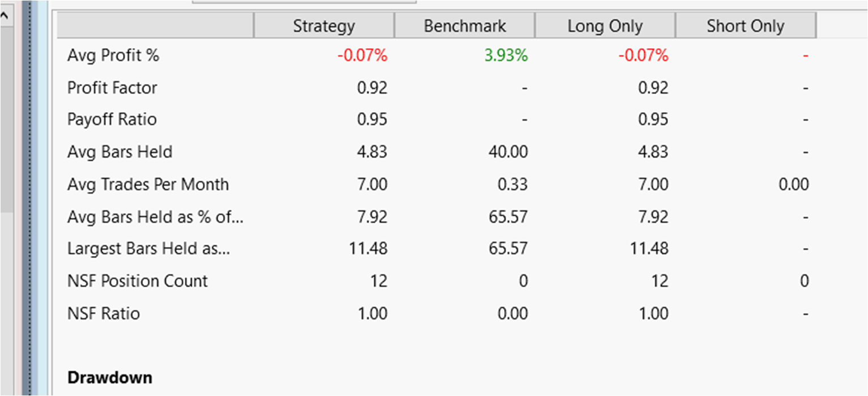The image size is (868, 396).
Task: Click the Strategy column header
Action: tap(324, 25)
